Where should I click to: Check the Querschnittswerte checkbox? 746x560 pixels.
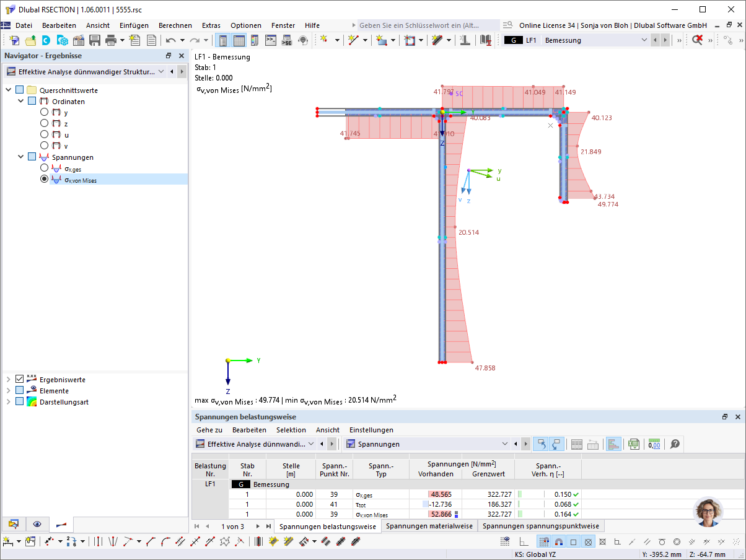(x=20, y=90)
